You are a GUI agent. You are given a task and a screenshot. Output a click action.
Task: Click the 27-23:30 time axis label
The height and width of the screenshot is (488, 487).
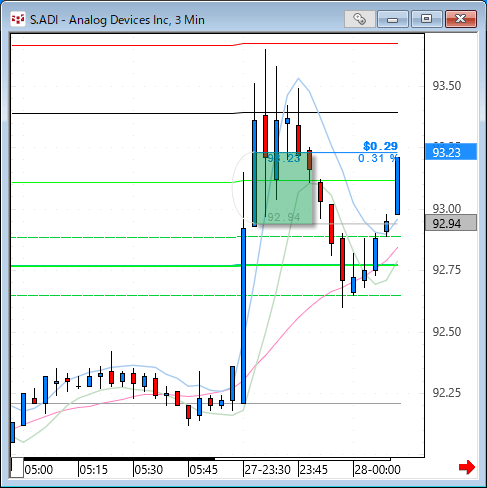click(x=268, y=470)
